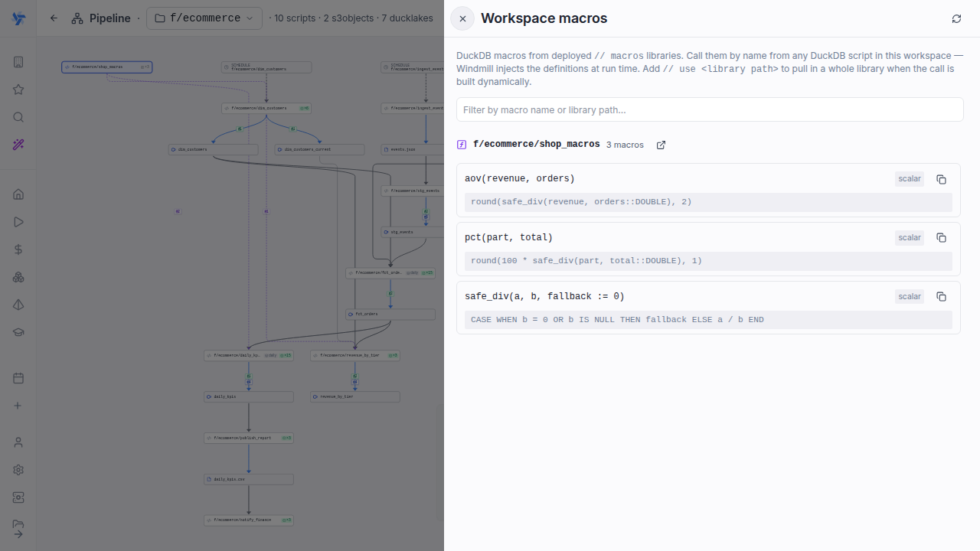Select the revenue_by_tier table node
Image resolution: width=980 pixels, height=551 pixels.
355,396
